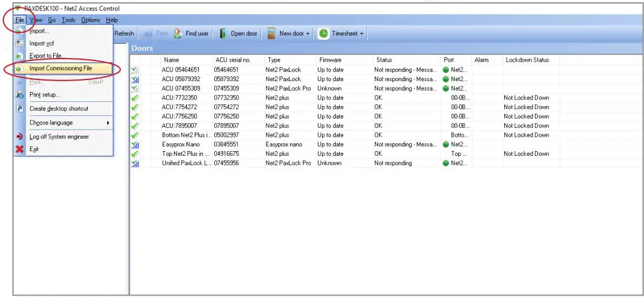Select Import Commissioning File
The image size is (644, 298).
63,68
